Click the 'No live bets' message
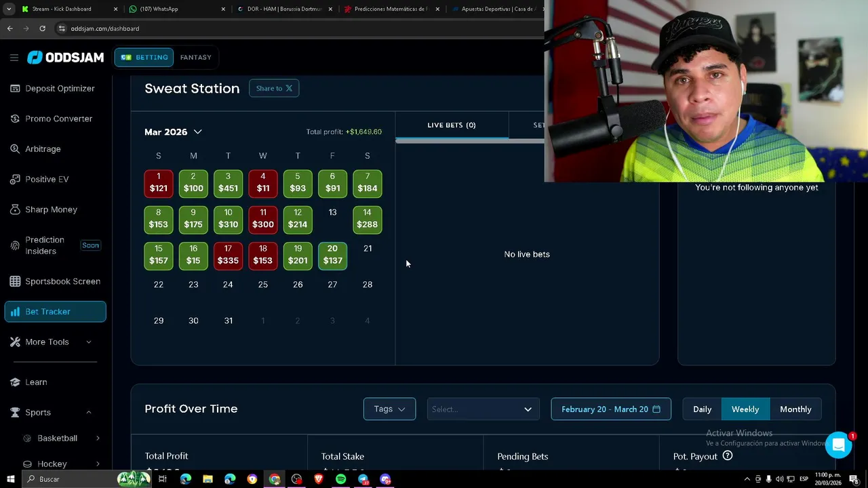 pos(527,254)
